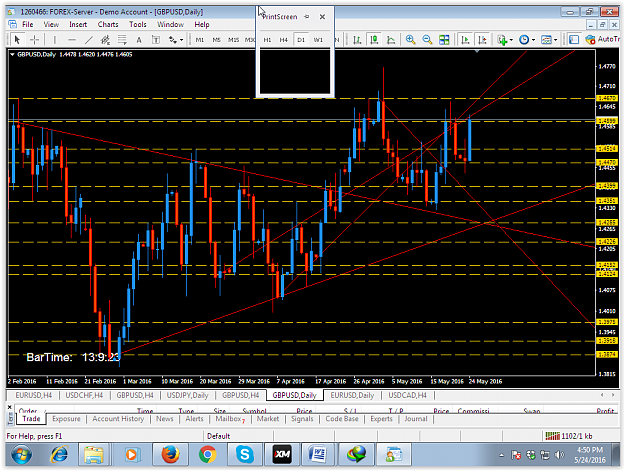Select the Fibonacci retracement tool
The height and width of the screenshot is (471, 625).
click(x=122, y=39)
